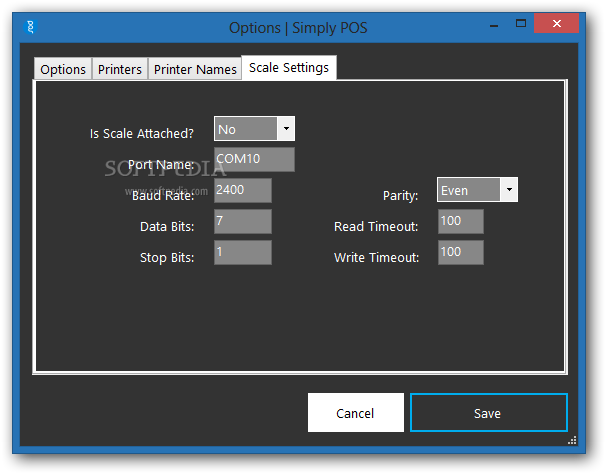This screenshot has height=474, width=606.
Task: Click the Save button
Action: click(489, 413)
